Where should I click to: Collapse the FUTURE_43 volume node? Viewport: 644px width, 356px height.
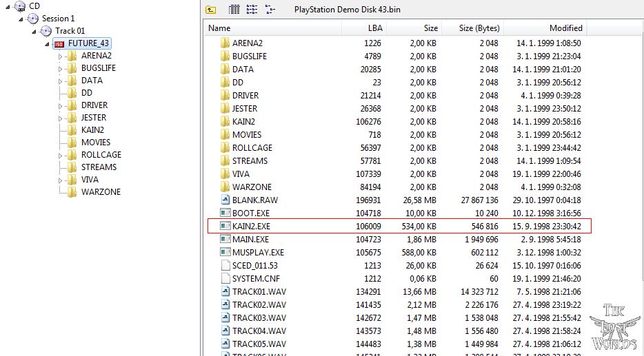(x=48, y=44)
